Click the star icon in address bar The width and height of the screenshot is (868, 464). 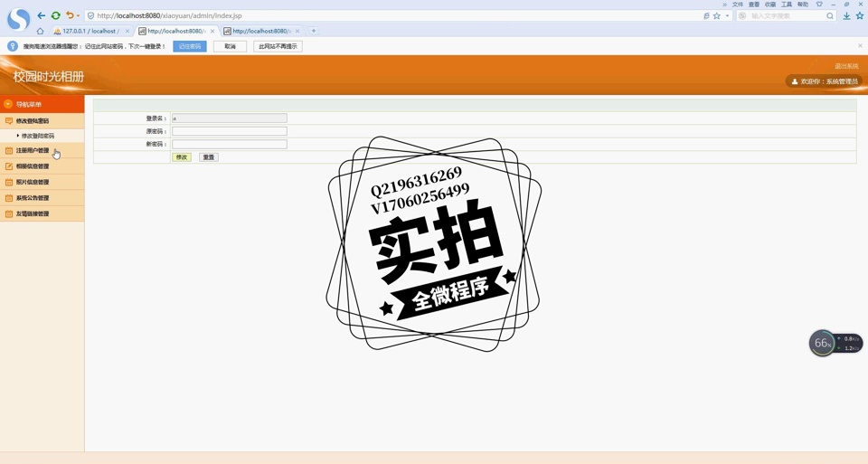pyautogui.click(x=717, y=15)
